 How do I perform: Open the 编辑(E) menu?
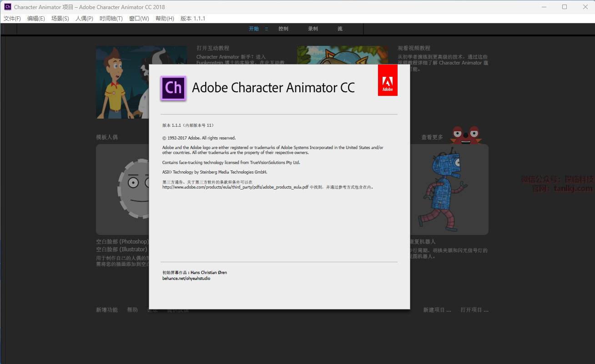tap(36, 19)
